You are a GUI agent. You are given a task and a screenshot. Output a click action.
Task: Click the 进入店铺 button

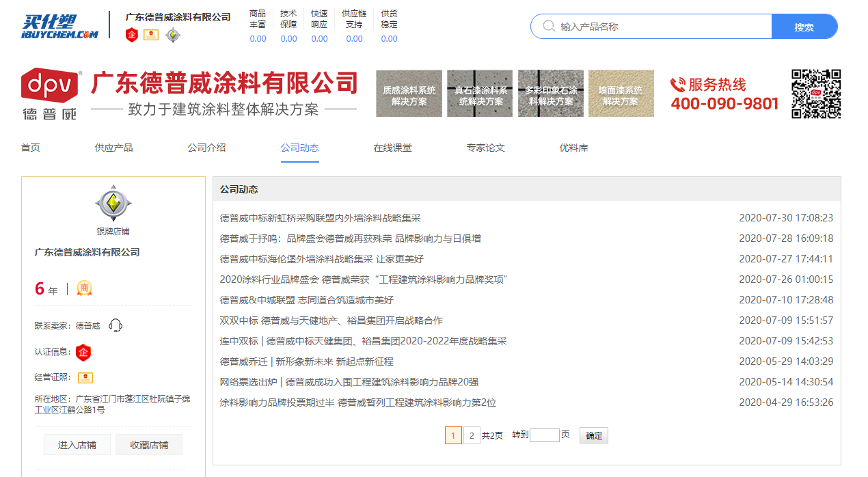77,445
